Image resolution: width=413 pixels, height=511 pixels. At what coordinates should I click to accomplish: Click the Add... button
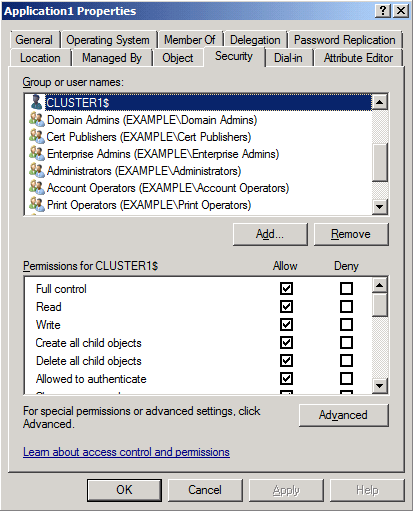(x=270, y=234)
